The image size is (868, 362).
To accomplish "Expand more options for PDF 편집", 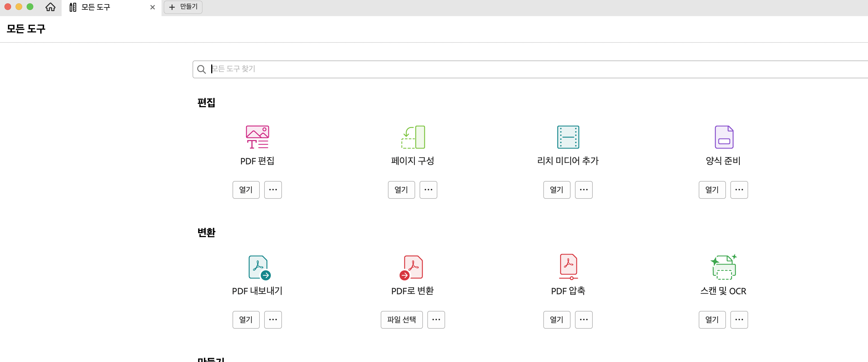I will [x=272, y=190].
